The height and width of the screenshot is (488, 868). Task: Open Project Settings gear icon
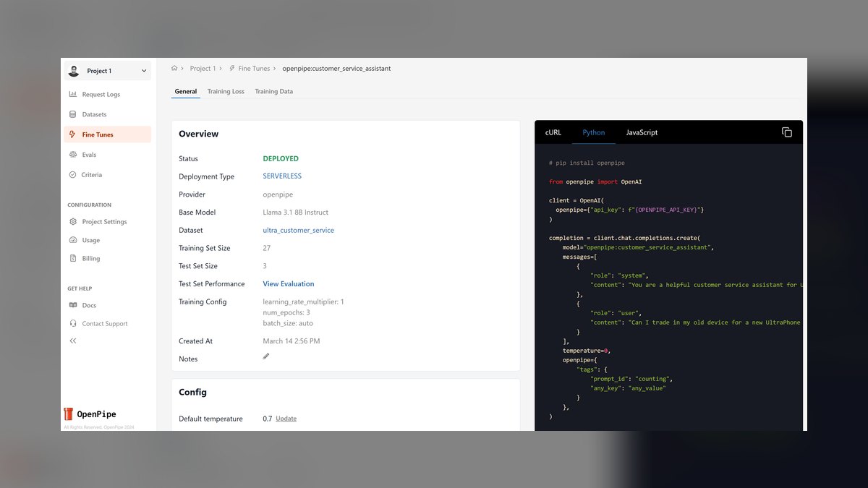tap(73, 222)
